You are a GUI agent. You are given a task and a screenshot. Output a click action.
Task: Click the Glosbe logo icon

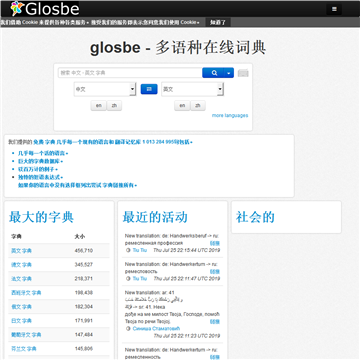tap(17, 9)
